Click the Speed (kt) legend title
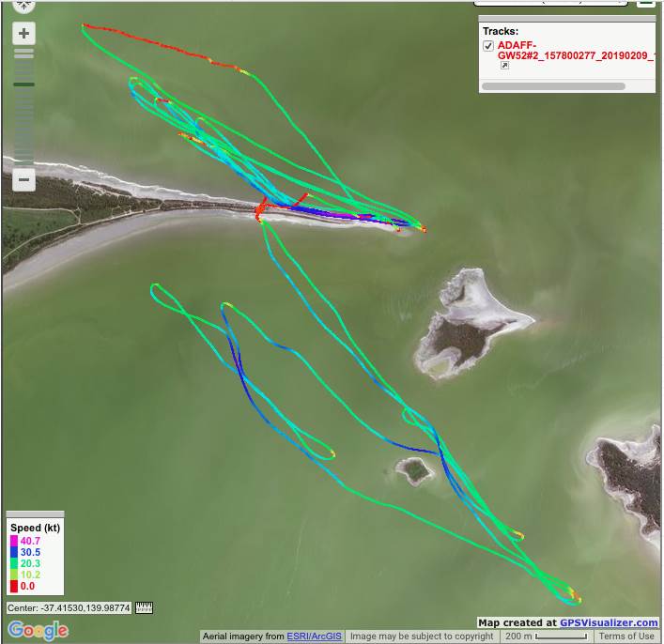 click(x=34, y=527)
